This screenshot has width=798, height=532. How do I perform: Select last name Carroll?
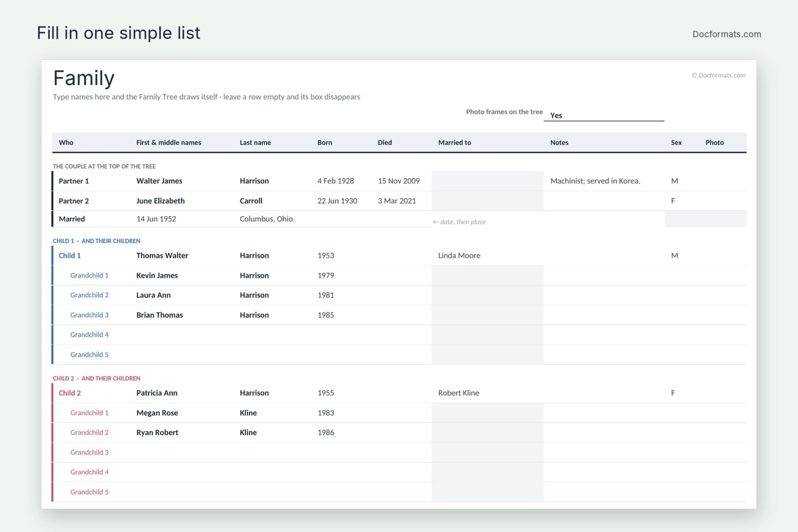point(251,201)
